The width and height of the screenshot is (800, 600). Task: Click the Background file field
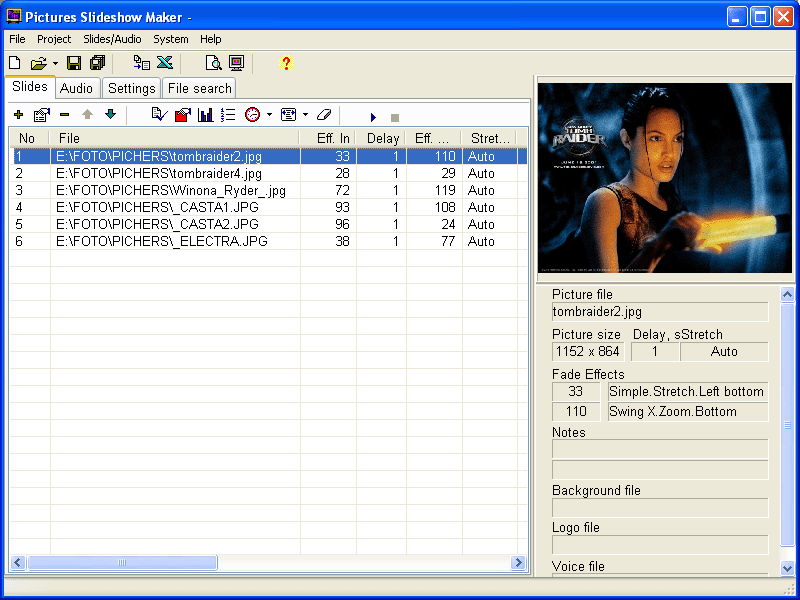coord(660,508)
